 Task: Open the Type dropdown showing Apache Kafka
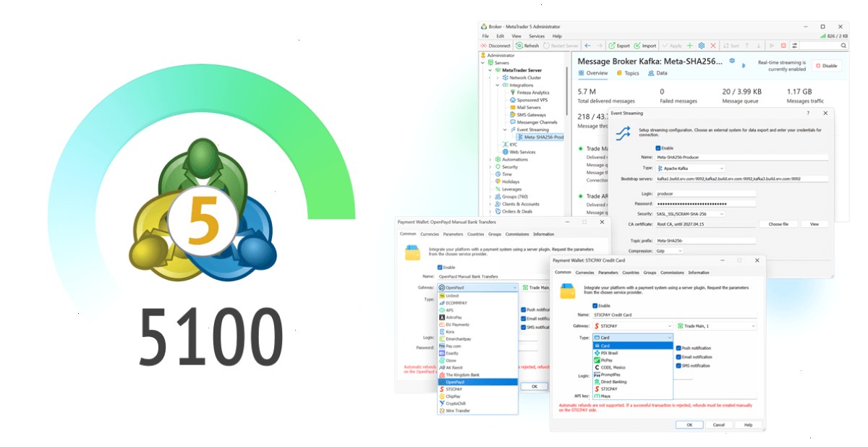pos(690,168)
